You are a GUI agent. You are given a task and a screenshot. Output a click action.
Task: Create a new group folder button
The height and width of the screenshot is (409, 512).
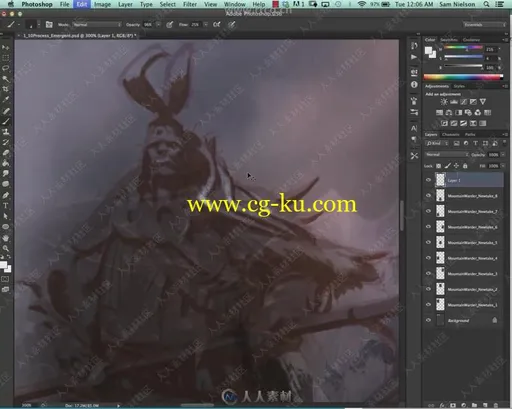474,405
